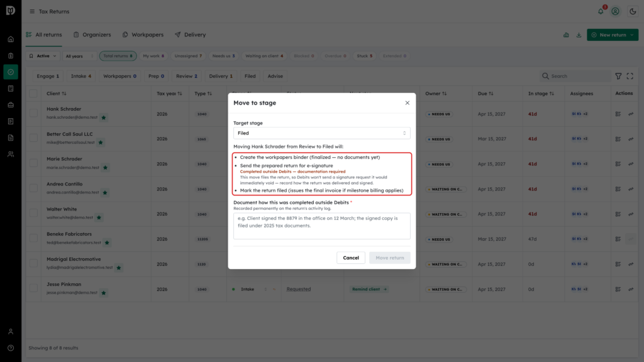Select the checkbox for Hank Schrader
644x362 pixels.
click(x=33, y=113)
